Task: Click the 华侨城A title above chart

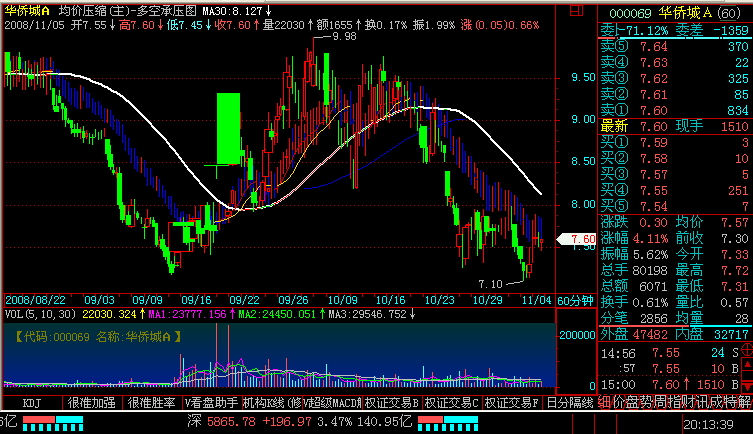Action: click(27, 11)
